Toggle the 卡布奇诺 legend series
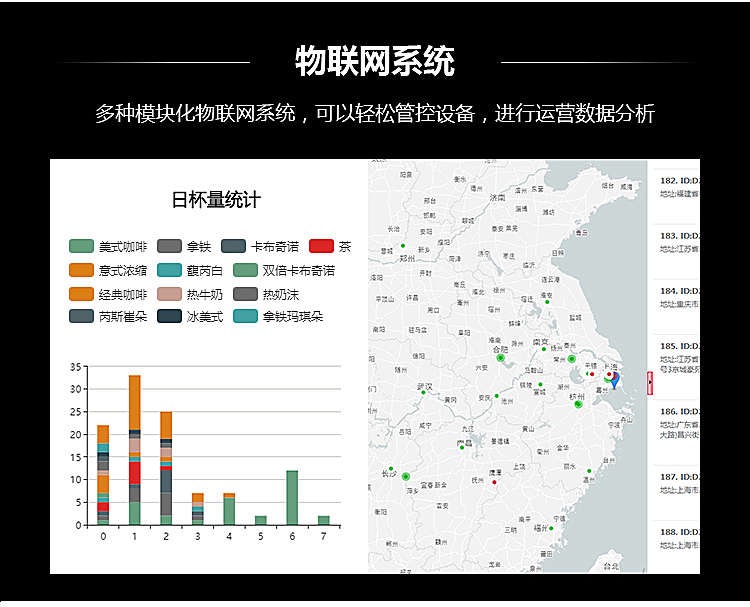 point(260,246)
